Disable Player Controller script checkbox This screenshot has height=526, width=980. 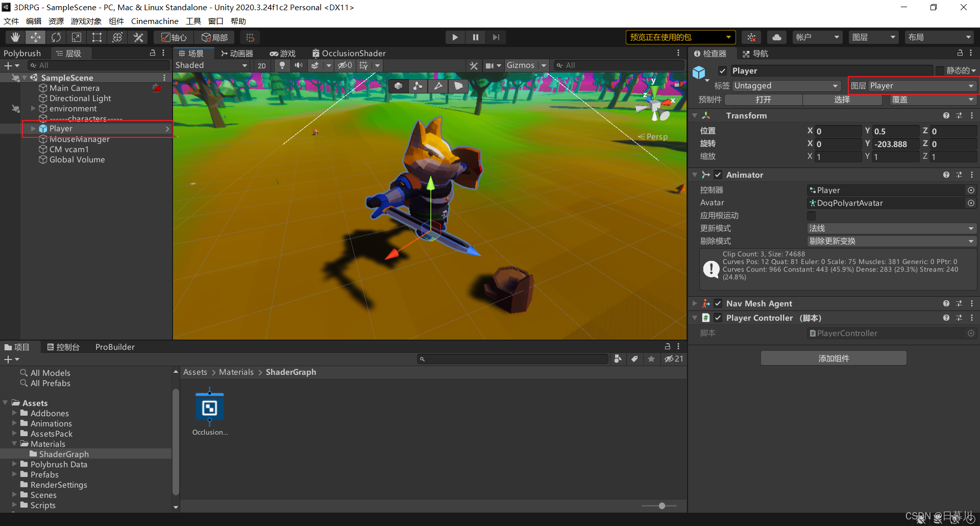point(718,318)
